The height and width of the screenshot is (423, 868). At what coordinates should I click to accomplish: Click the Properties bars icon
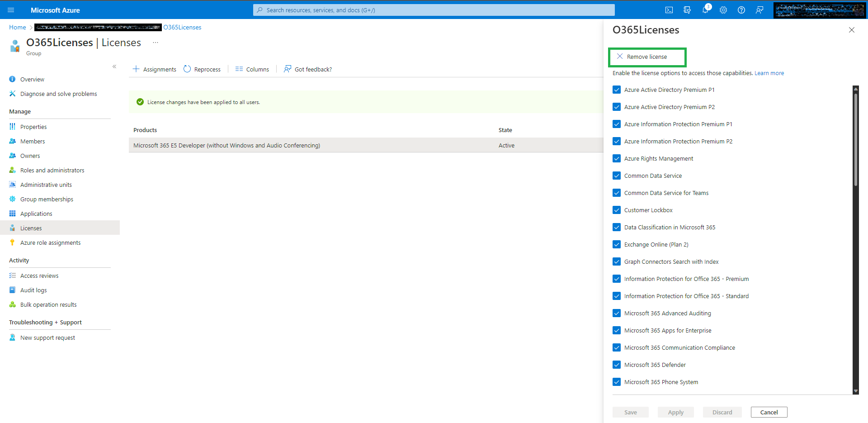coord(12,127)
